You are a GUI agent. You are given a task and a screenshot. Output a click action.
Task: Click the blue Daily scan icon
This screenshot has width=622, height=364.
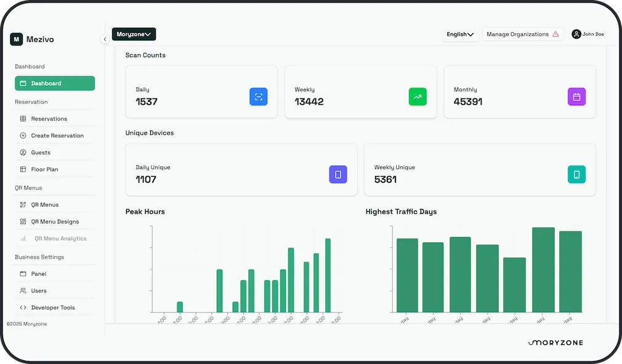pyautogui.click(x=258, y=97)
